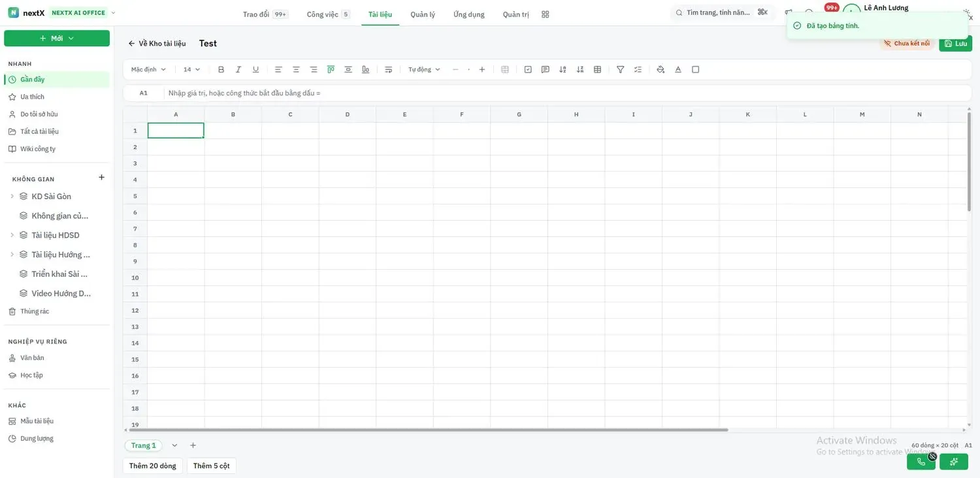Image resolution: width=980 pixels, height=478 pixels.
Task: Open the Quản lý tab
Action: pyautogui.click(x=423, y=14)
